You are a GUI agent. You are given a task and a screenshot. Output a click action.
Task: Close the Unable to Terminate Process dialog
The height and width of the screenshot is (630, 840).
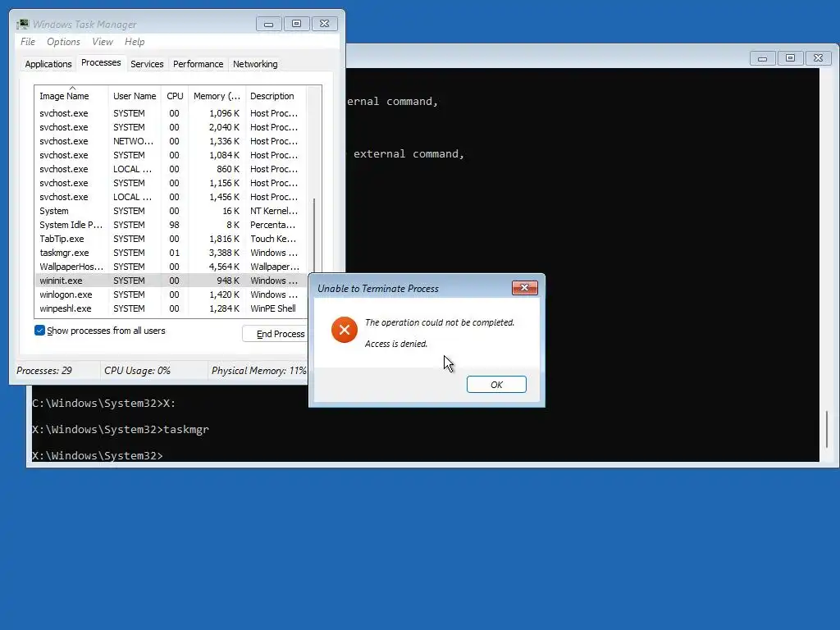pos(524,288)
